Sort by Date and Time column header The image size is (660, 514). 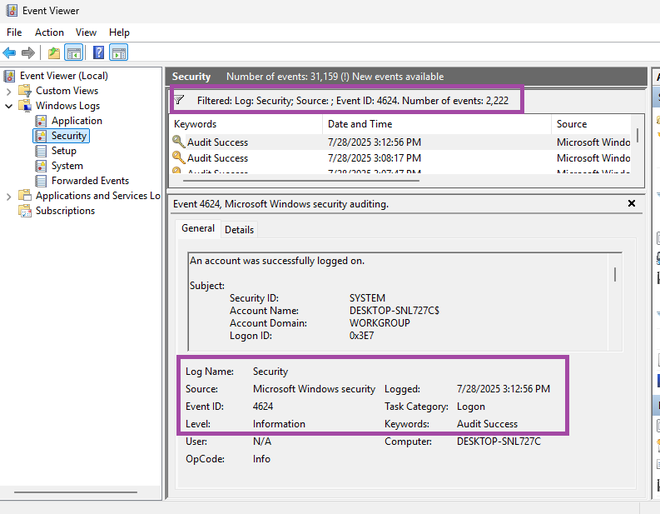click(x=437, y=124)
